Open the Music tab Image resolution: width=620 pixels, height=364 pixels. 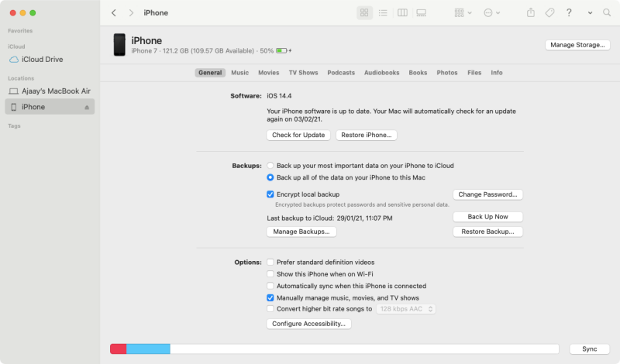(239, 73)
